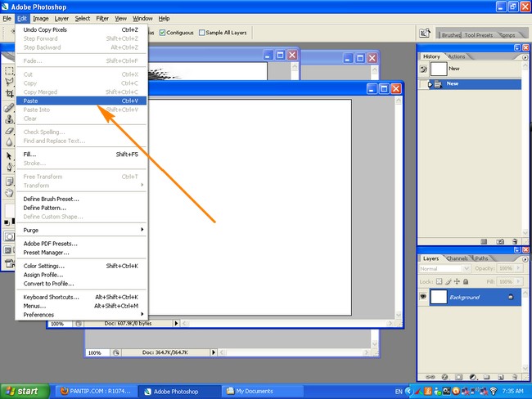Image resolution: width=532 pixels, height=399 pixels.
Task: Switch to PANTIP.COM taskbar button
Action: (96, 391)
